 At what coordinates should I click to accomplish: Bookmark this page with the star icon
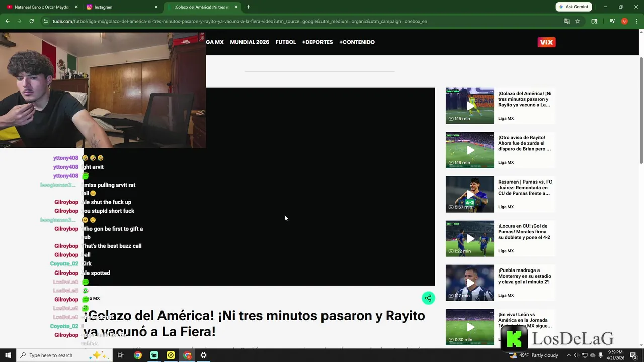pos(578,21)
